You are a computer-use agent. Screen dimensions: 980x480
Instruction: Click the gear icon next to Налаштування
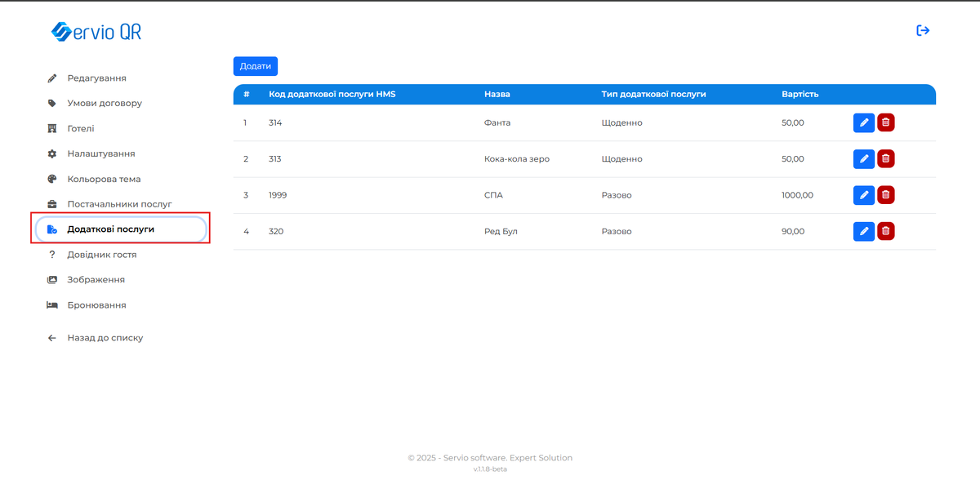(51, 153)
